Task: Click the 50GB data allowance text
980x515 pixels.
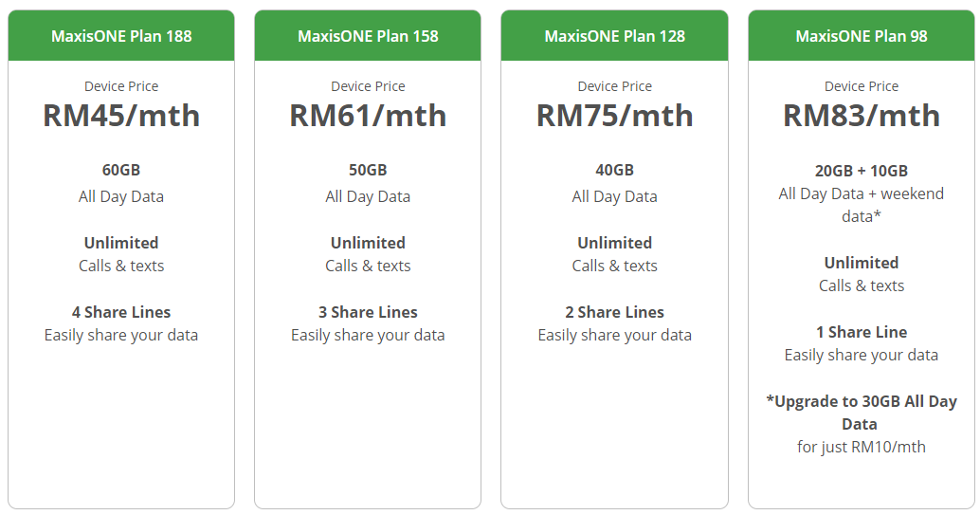Action: pos(368,171)
